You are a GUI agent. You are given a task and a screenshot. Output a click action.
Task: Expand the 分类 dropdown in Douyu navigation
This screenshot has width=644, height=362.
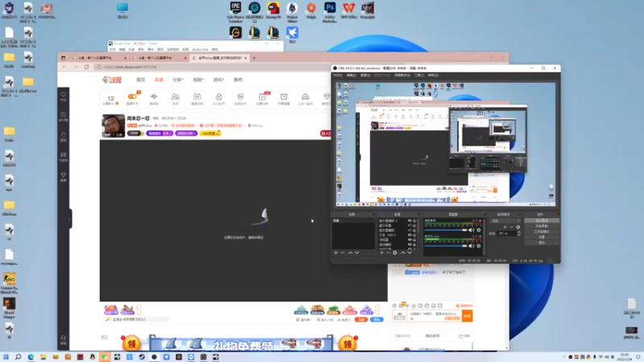coord(178,80)
